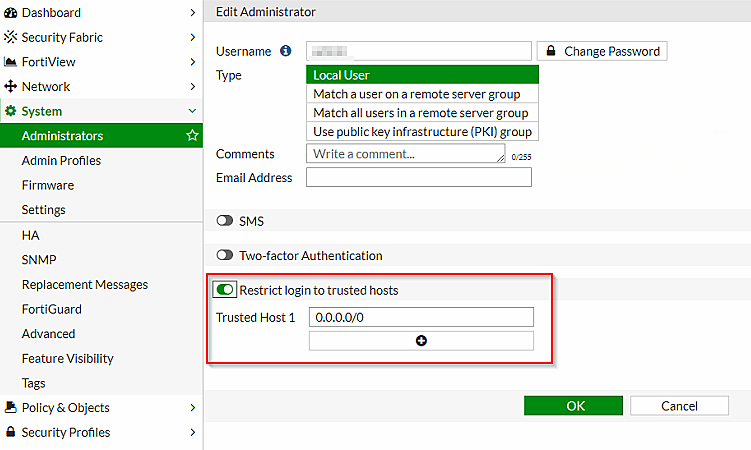Open HA menu item
The width and height of the screenshot is (751, 450).
click(101, 235)
